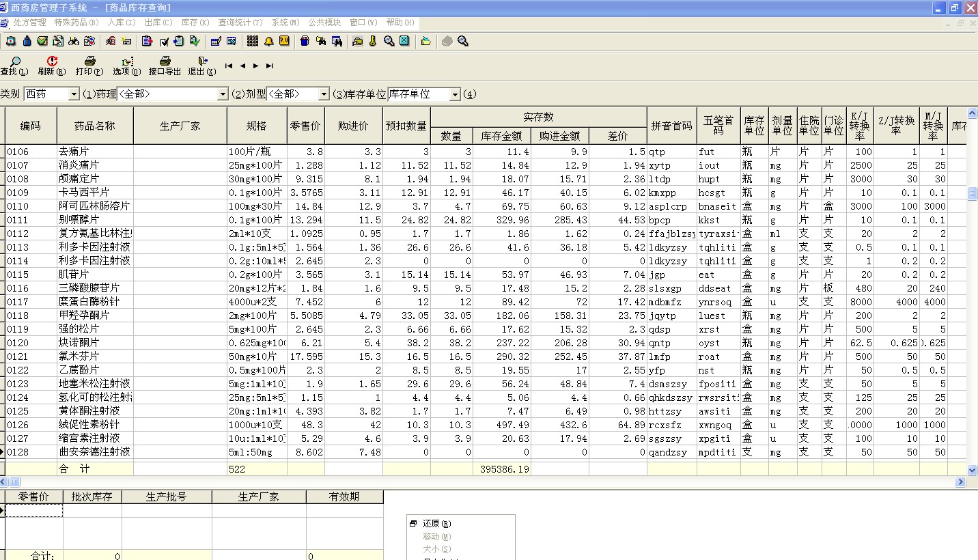Image resolution: width=978 pixels, height=560 pixels.
Task: Click the 药品名称 column header
Action: pos(95,126)
